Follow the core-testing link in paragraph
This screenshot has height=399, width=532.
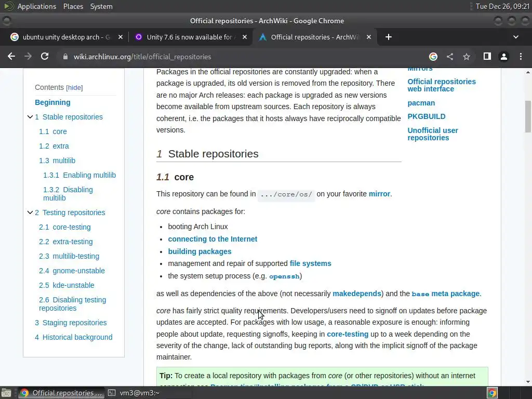pyautogui.click(x=348, y=334)
